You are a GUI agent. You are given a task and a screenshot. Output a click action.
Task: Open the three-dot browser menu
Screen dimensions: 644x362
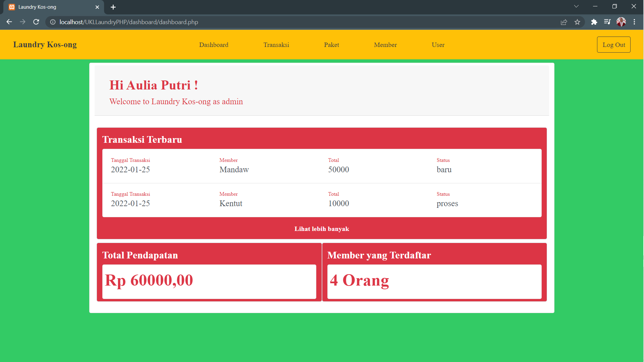point(635,22)
